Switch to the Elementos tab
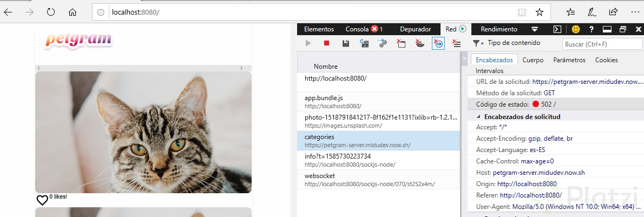The height and width of the screenshot is (217, 644). point(319,29)
